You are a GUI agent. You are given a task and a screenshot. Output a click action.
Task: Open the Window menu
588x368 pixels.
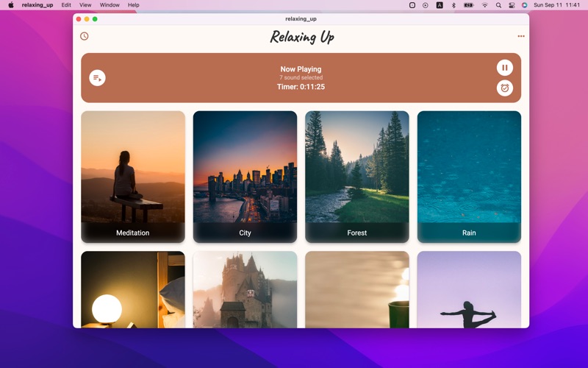pos(110,5)
